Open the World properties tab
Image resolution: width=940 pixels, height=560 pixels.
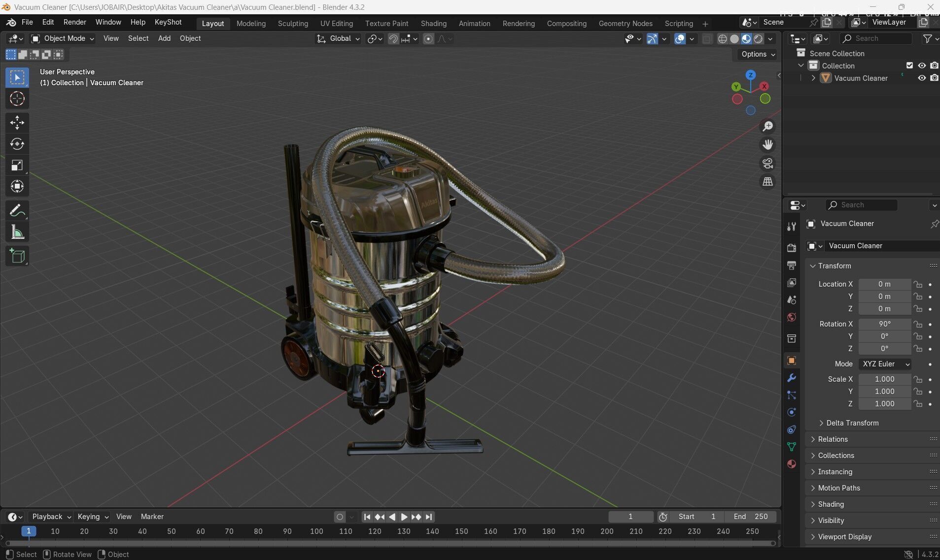tap(792, 317)
